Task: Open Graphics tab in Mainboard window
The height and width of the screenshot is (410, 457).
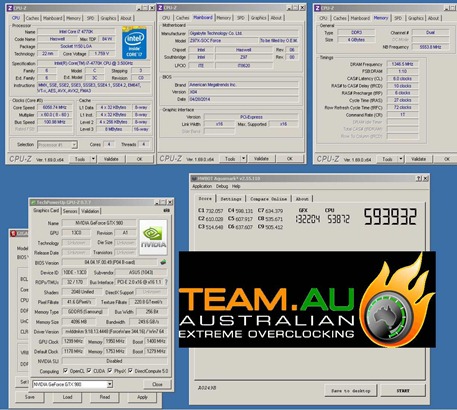Action: 259,18
